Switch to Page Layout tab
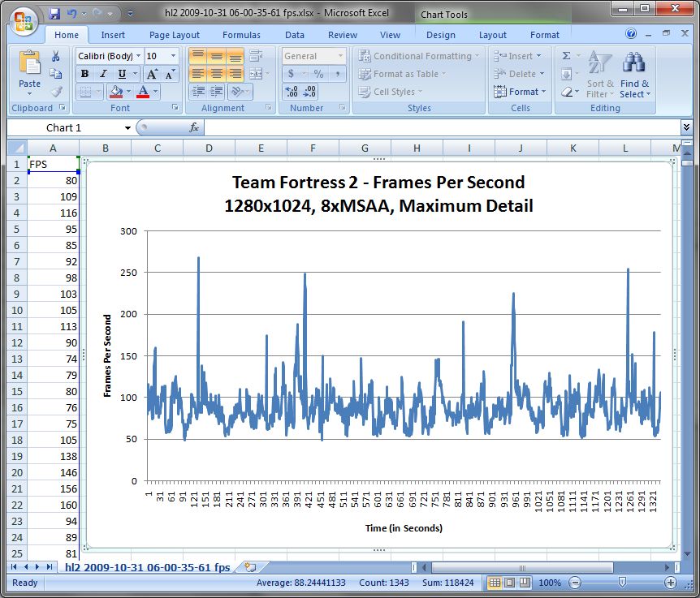Viewport: 700px width, 598px height. 174,35
